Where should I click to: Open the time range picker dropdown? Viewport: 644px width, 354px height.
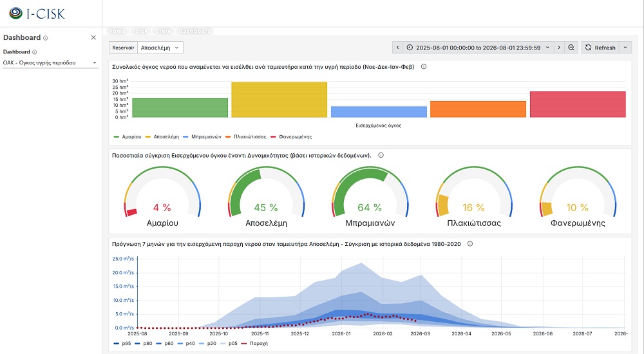coord(480,48)
